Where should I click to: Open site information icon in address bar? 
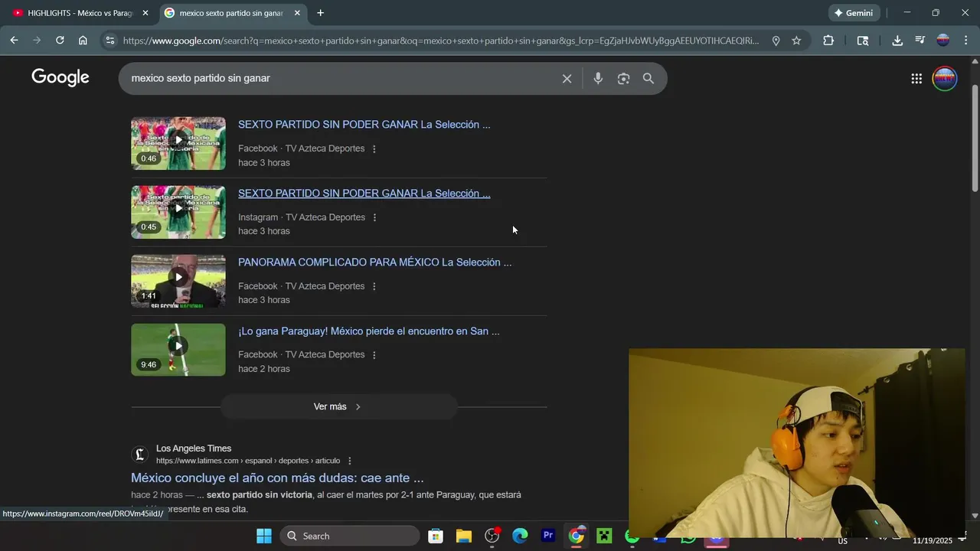[110, 41]
